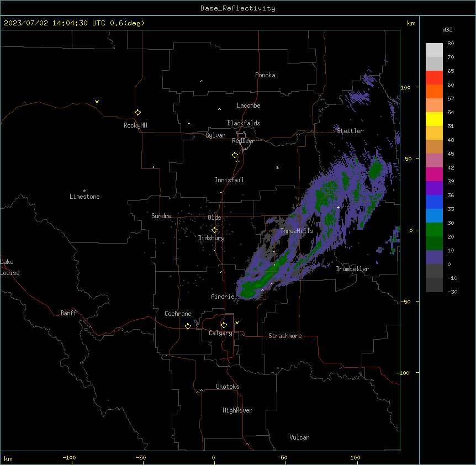Select the yellow diamond marker below Cochrane
476x465 pixels.
(x=188, y=326)
